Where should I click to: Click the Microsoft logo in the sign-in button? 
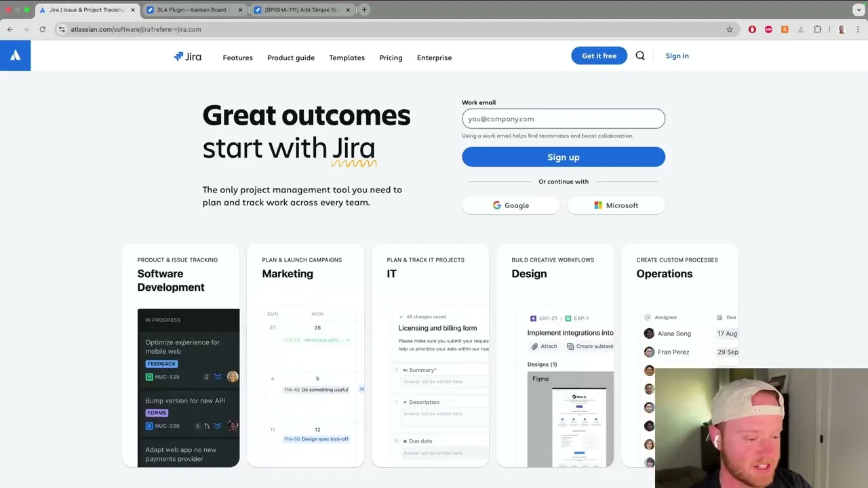point(598,205)
